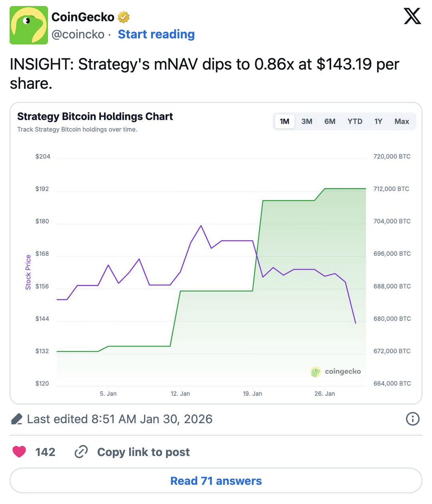
Task: Click the 142 likes count
Action: [x=45, y=452]
